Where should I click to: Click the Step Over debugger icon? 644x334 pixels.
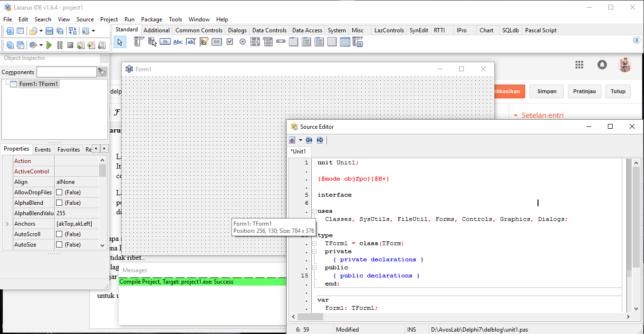click(91, 45)
